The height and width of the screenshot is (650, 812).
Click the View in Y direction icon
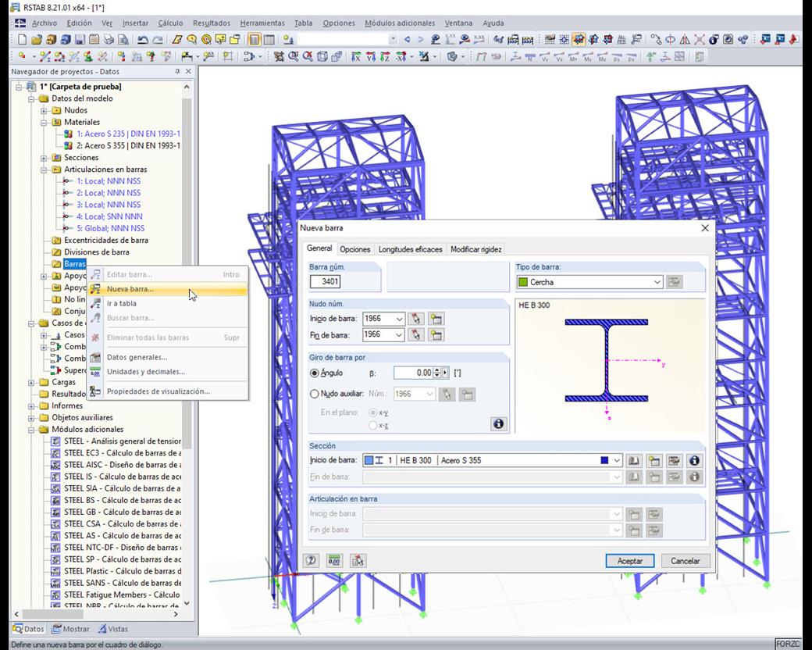pos(370,56)
